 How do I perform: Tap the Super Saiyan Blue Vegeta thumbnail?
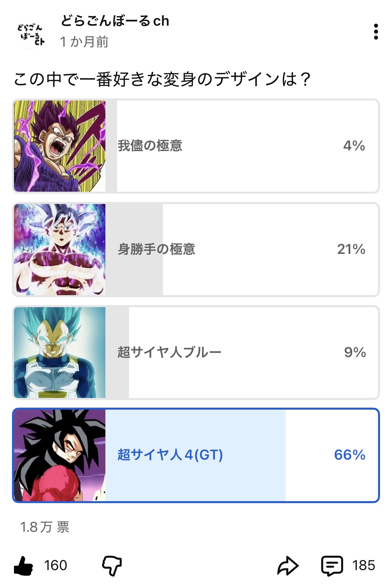(x=60, y=352)
